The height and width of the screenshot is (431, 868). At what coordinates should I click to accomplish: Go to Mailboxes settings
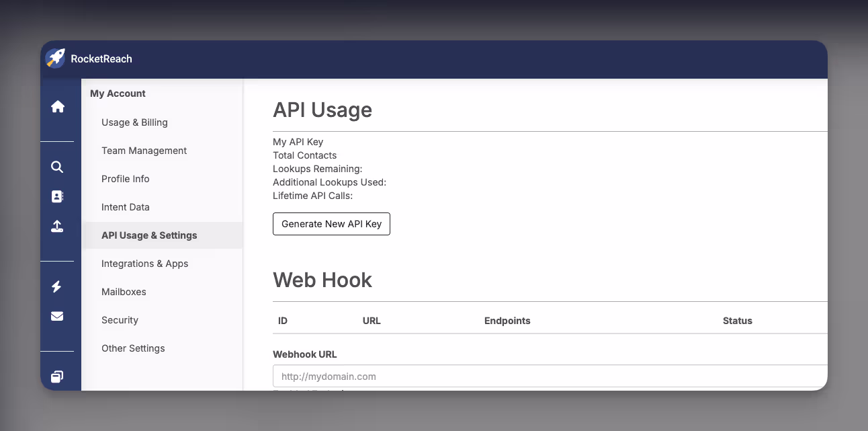124,292
